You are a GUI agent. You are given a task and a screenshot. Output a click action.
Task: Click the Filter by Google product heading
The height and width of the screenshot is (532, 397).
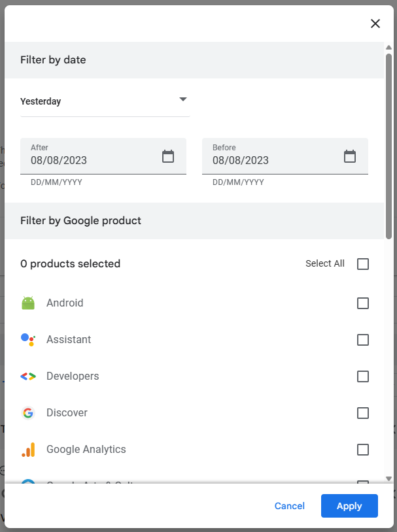[x=80, y=221]
